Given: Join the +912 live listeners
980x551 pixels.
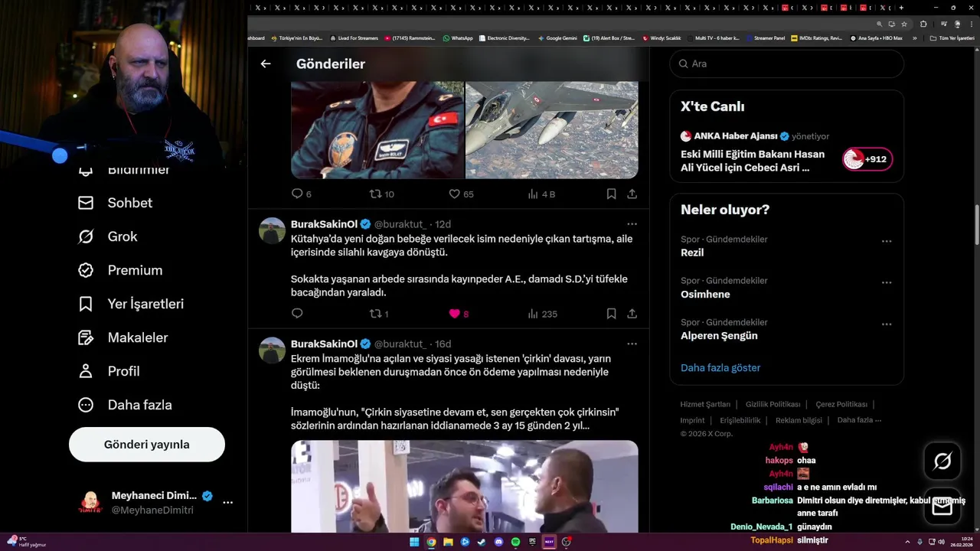Looking at the screenshot, I should [867, 159].
